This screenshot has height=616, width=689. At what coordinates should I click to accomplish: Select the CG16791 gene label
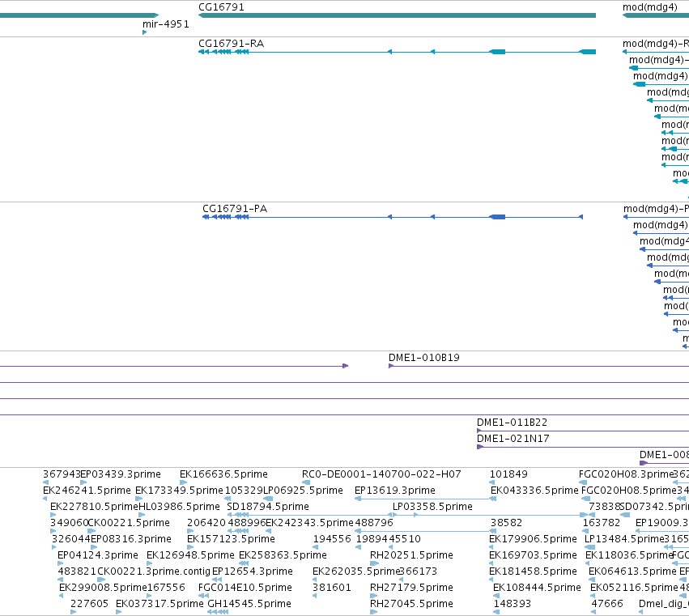(x=221, y=7)
